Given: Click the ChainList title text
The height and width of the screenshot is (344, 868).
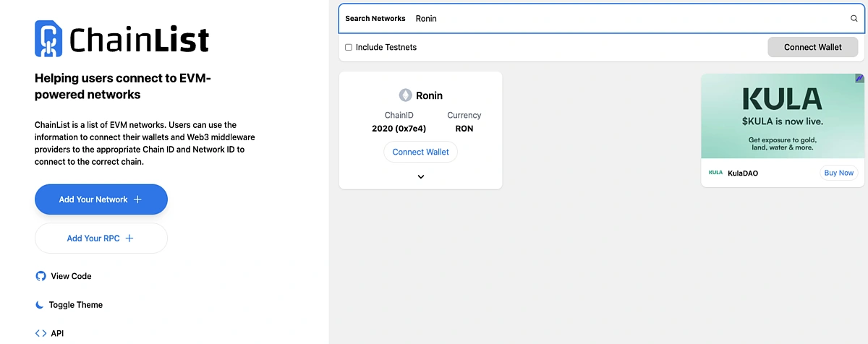Looking at the screenshot, I should click(139, 40).
